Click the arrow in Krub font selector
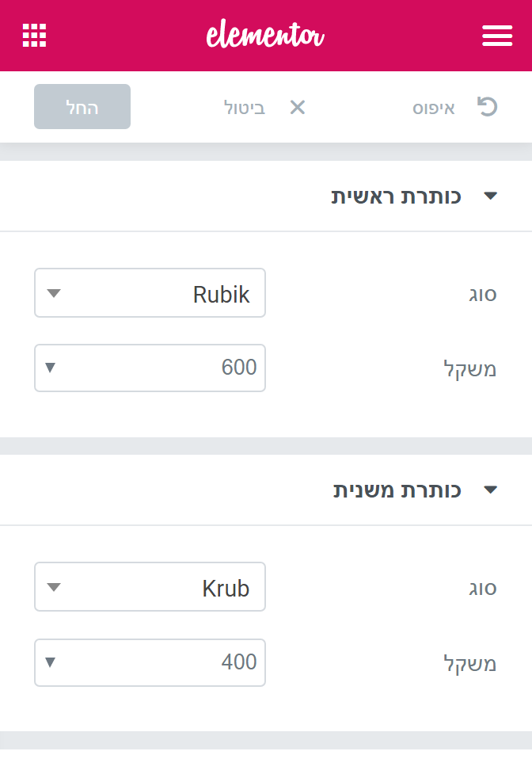The width and height of the screenshot is (532, 774). coord(54,587)
